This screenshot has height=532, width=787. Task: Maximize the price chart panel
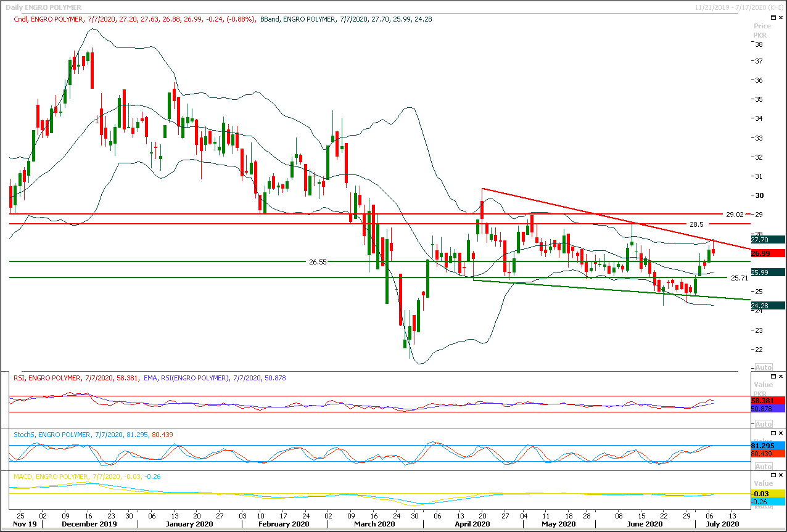(x=774, y=18)
